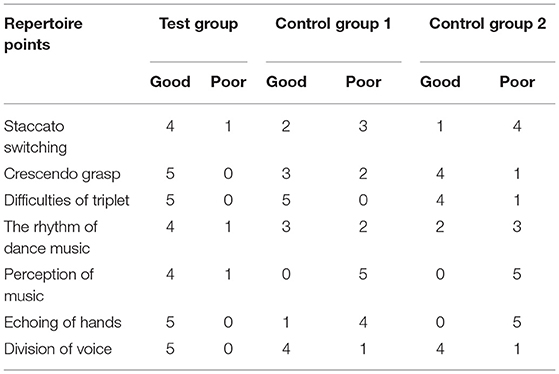Viewport: 559px width, 374px height.
Task: Select the Test group header
Action: [199, 24]
